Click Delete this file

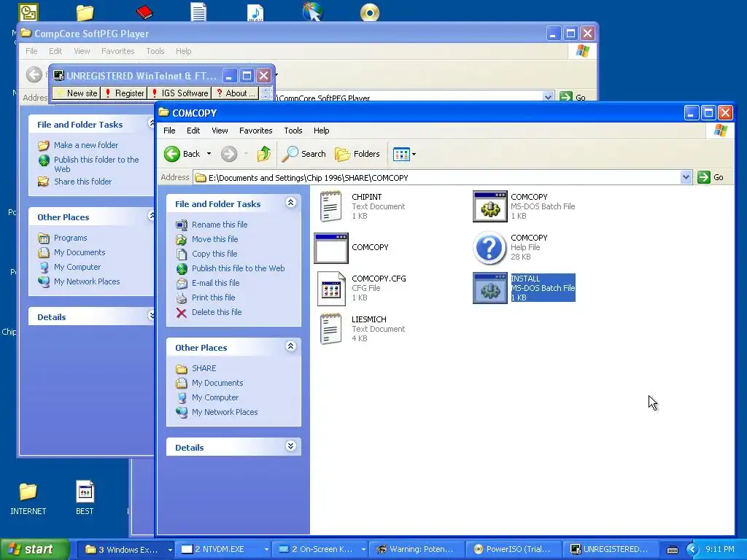click(217, 312)
